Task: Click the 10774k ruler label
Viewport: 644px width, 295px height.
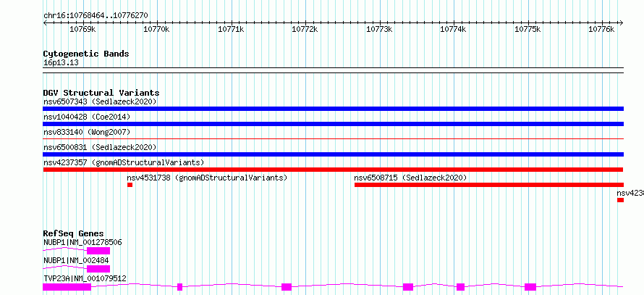Action: (453, 29)
